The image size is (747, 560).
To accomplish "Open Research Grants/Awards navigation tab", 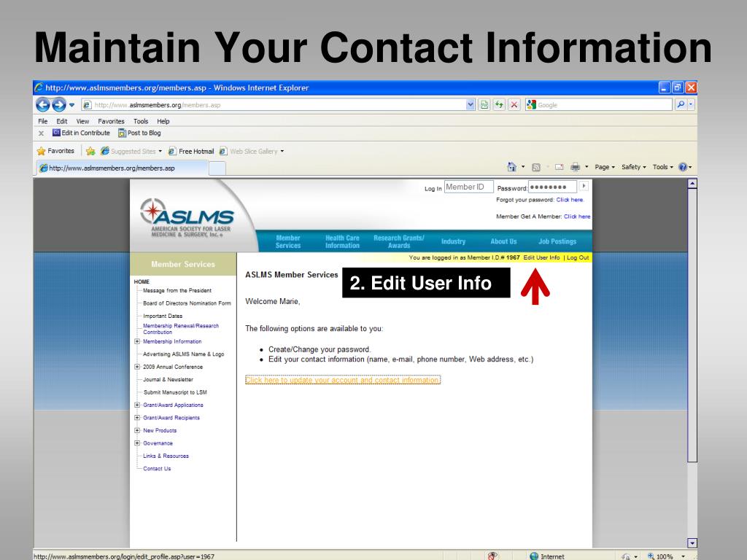I will point(399,241).
